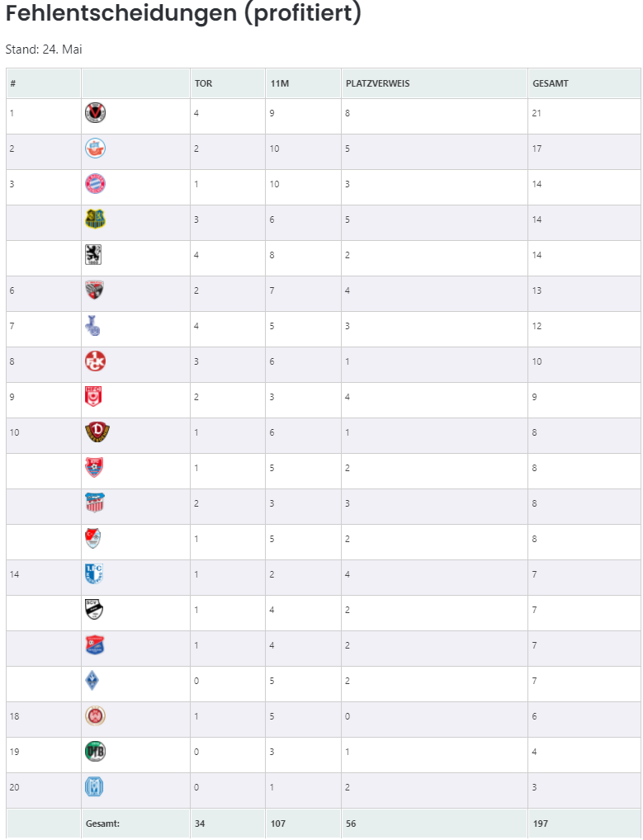Select the Hallescher FC red crest

[94, 396]
